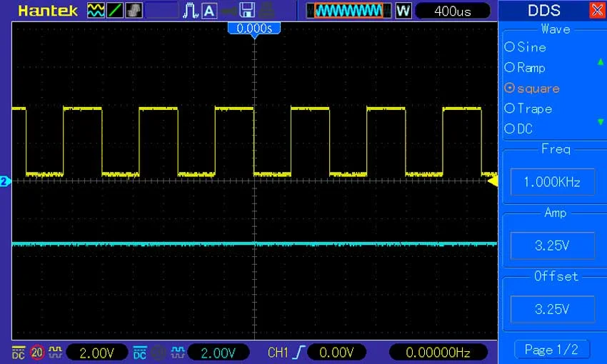The image size is (607, 364).
Task: Click the waveform memory overview bar
Action: pyautogui.click(x=348, y=10)
